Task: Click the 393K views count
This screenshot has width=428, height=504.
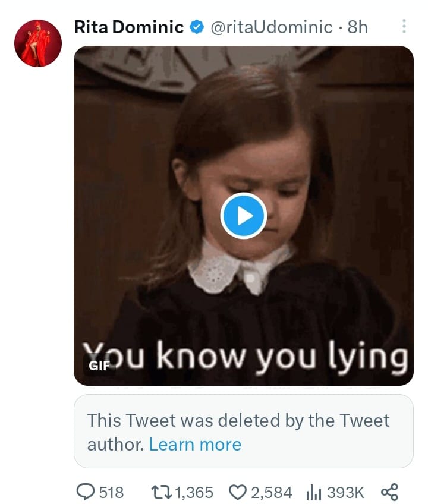Action: pyautogui.click(x=345, y=492)
